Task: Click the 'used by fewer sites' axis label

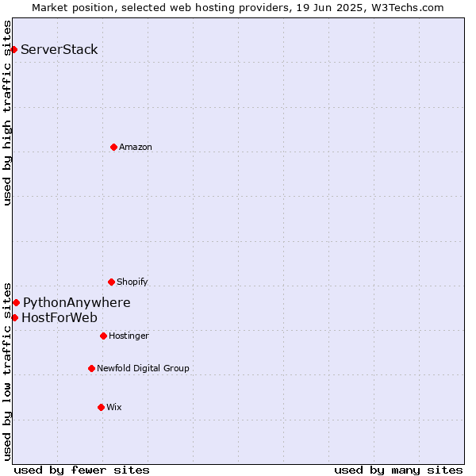Action: tap(82, 470)
